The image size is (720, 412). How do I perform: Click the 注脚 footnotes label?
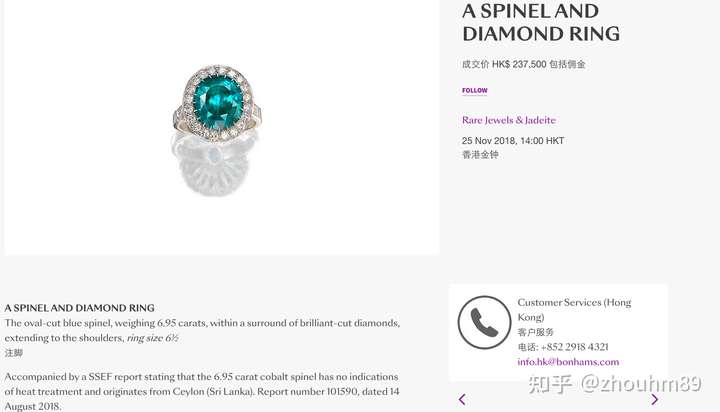14,353
